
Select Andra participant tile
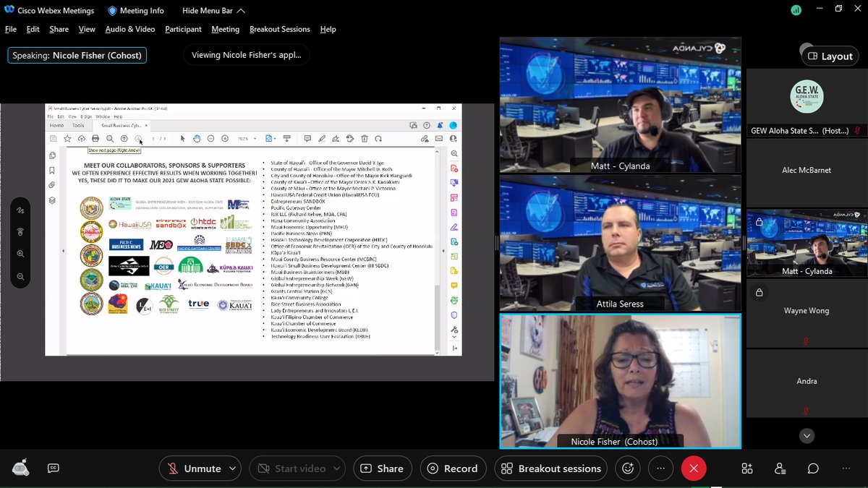coord(807,382)
